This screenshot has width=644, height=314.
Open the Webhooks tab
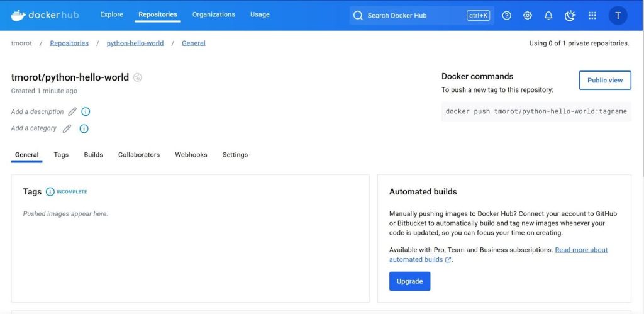coord(191,155)
